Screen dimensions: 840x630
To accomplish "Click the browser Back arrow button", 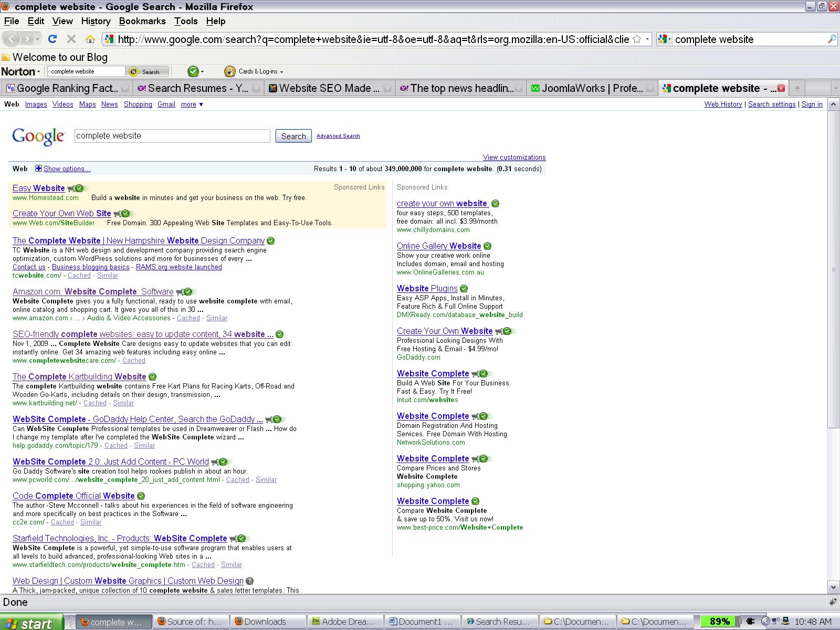I will [12, 39].
